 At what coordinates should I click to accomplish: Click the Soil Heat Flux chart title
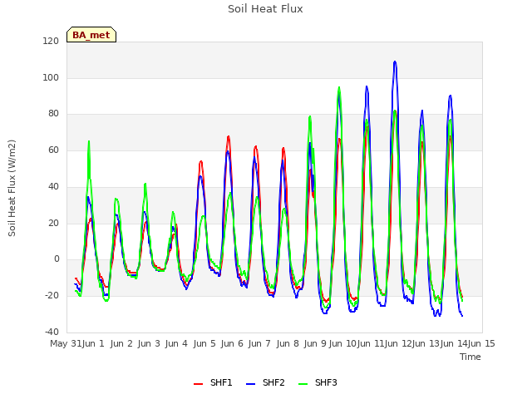click(x=265, y=9)
